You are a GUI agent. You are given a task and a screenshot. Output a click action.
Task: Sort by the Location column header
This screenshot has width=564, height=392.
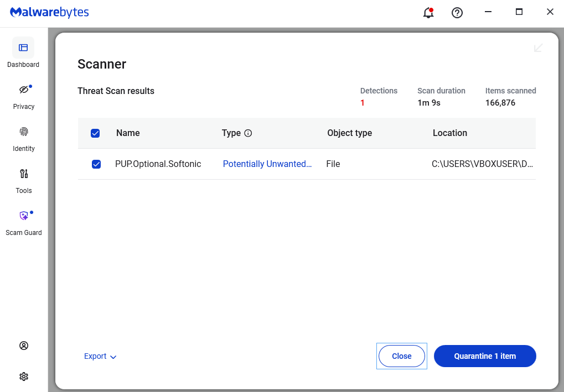449,133
